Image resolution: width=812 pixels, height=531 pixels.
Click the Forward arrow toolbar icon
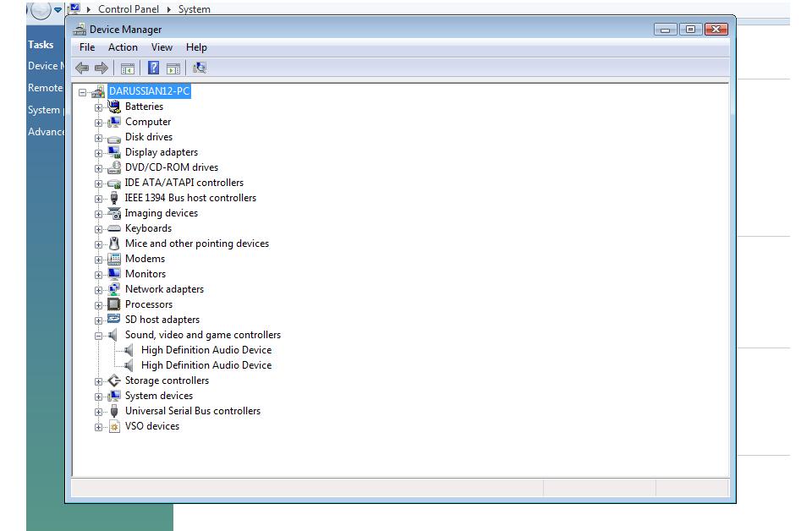coord(101,68)
